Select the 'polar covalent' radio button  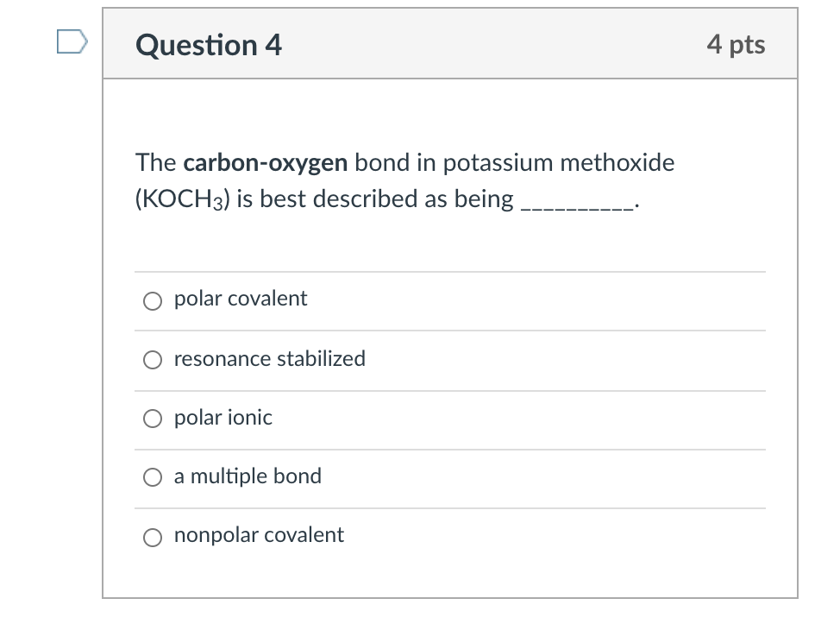coord(152,300)
